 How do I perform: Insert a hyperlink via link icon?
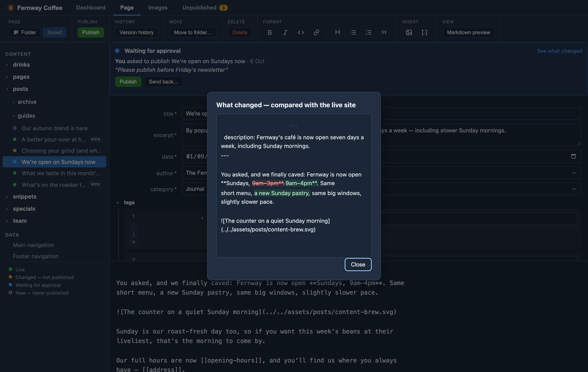(316, 32)
